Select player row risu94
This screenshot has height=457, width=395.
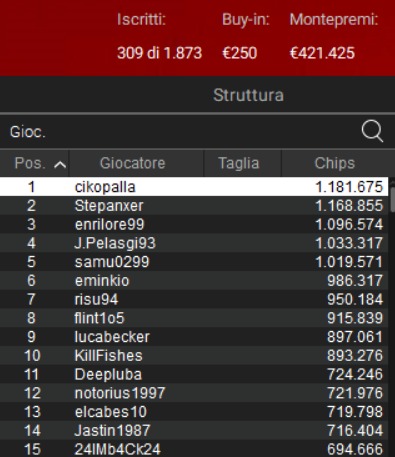pyautogui.click(x=194, y=299)
